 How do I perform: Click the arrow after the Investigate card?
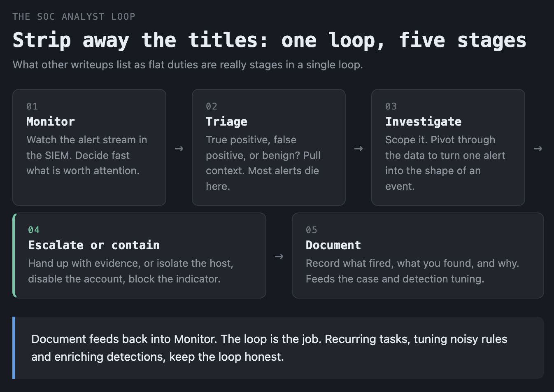pyautogui.click(x=538, y=148)
